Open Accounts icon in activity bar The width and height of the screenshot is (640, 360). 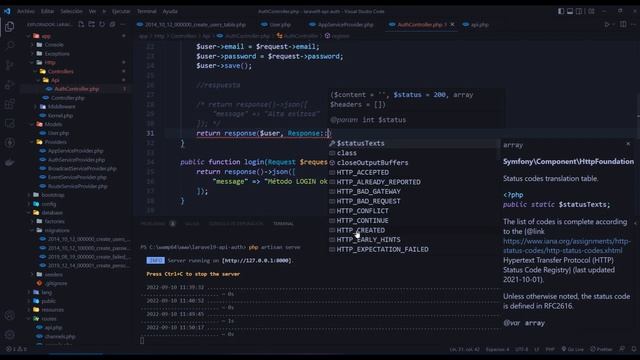point(9,315)
